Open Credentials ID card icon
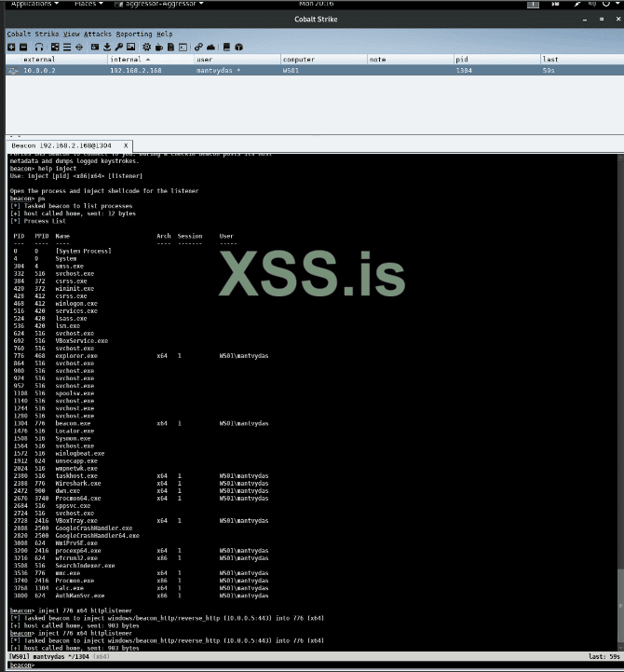Image resolution: width=624 pixels, height=672 pixels. (x=95, y=48)
